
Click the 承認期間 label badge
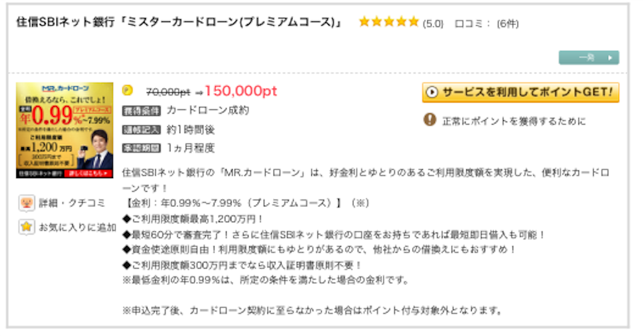[142, 148]
